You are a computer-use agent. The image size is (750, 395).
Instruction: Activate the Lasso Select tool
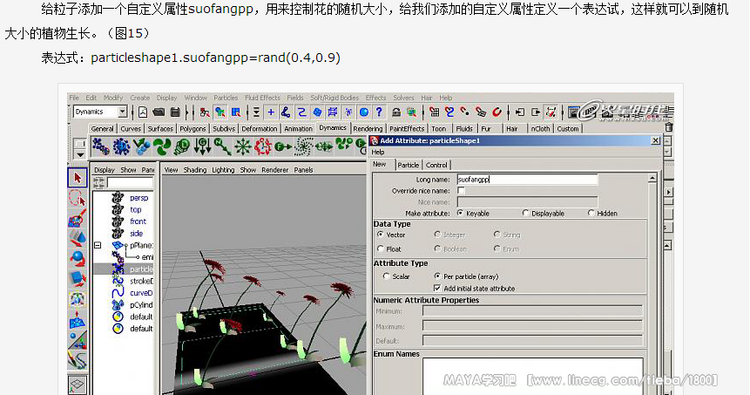pos(77,198)
